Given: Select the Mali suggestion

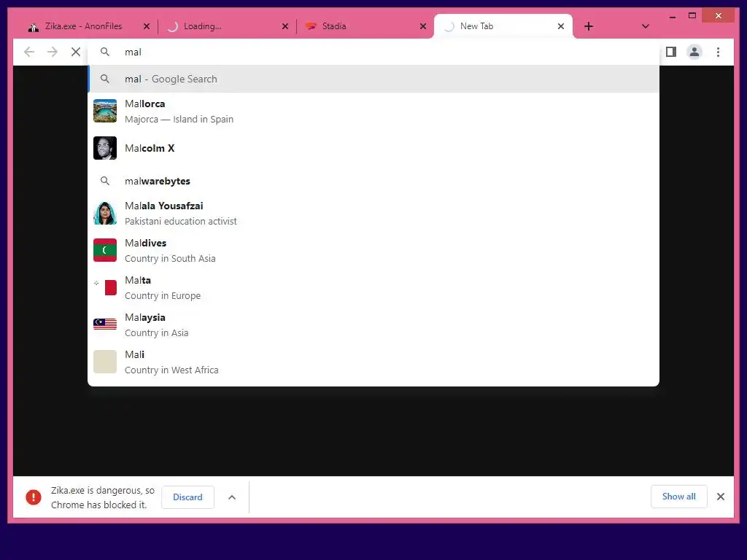Looking at the screenshot, I should [374, 362].
